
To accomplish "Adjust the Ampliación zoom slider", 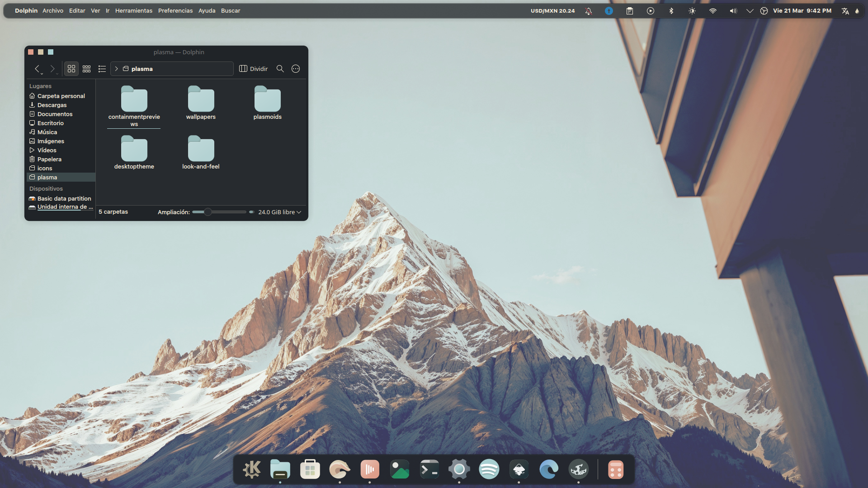I will point(219,212).
